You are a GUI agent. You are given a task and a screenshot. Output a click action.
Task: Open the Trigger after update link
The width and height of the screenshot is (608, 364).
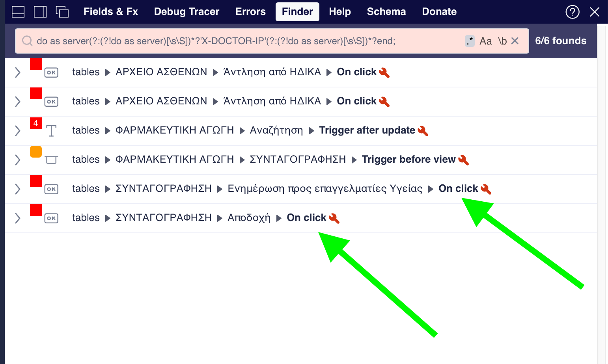click(367, 130)
